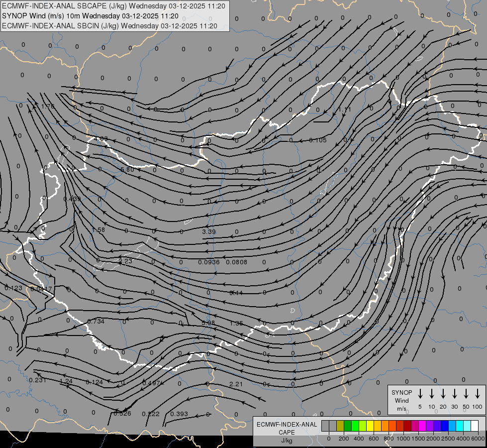The image size is (487, 448).
Task: Click the 10 m/s wind arrow in legend
Action: click(x=431, y=393)
